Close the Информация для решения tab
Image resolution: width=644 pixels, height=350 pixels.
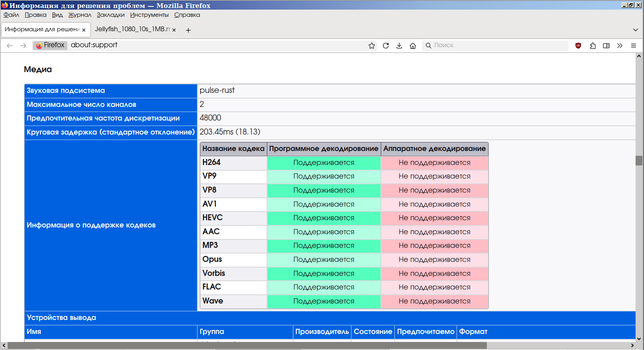[84, 30]
